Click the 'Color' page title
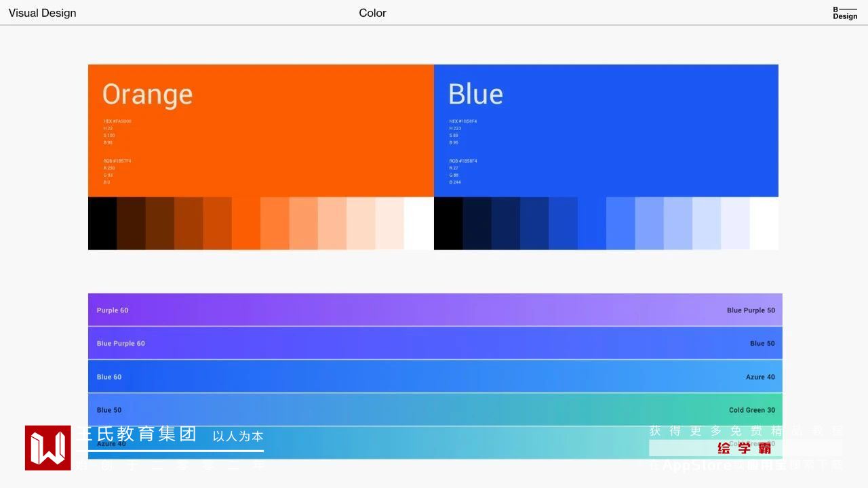The width and height of the screenshot is (868, 488). [372, 13]
